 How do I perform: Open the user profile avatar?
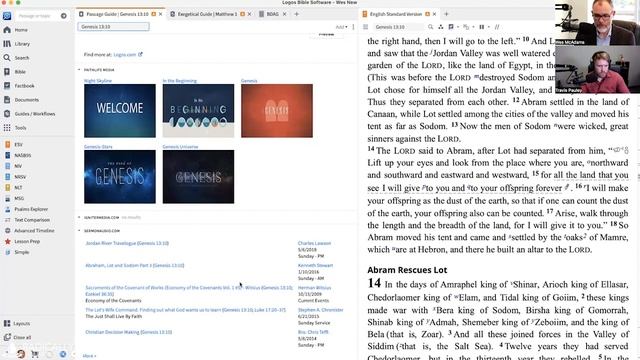(21, 354)
